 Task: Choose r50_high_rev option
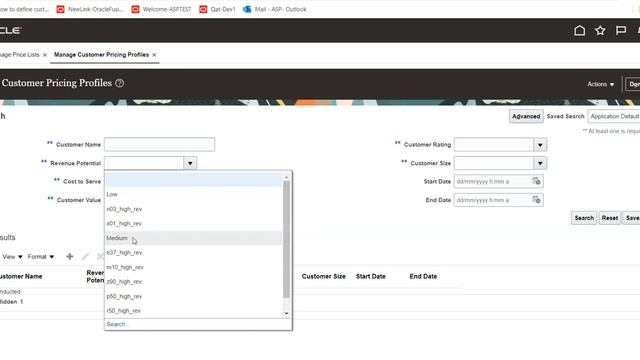[x=193, y=311]
